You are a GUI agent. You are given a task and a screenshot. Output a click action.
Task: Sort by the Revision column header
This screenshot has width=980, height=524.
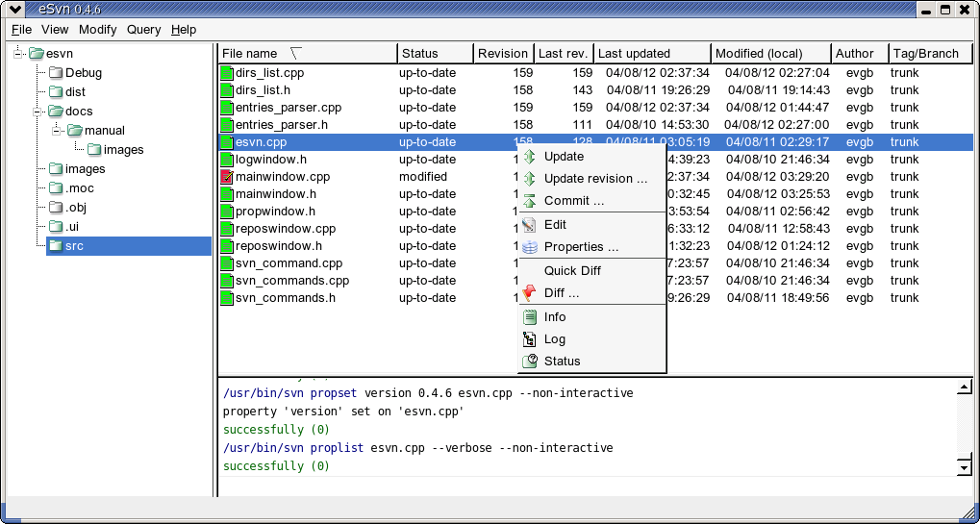[x=503, y=54]
